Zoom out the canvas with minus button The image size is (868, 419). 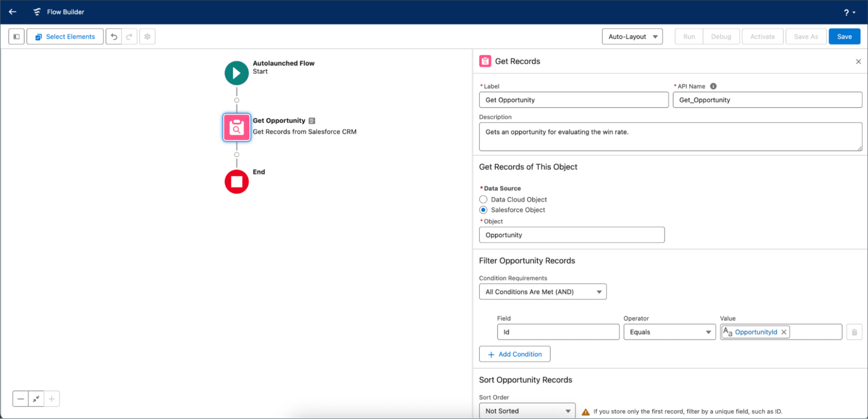21,399
